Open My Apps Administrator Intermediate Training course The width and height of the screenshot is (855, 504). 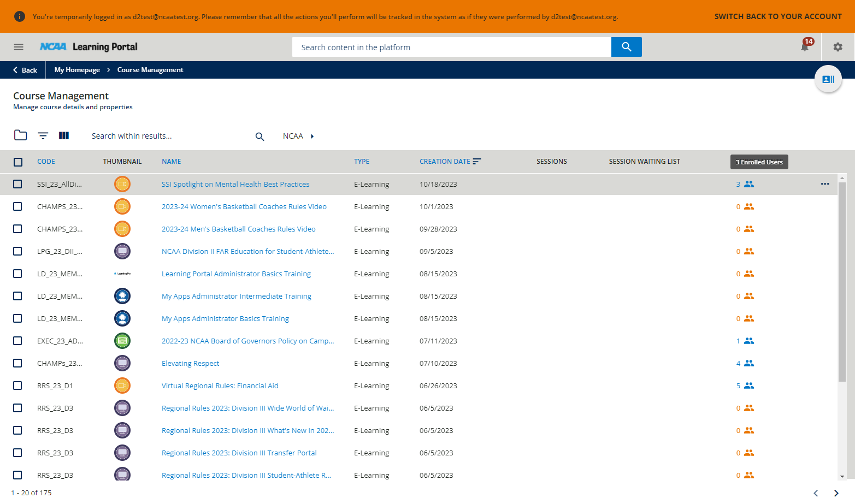coord(237,296)
